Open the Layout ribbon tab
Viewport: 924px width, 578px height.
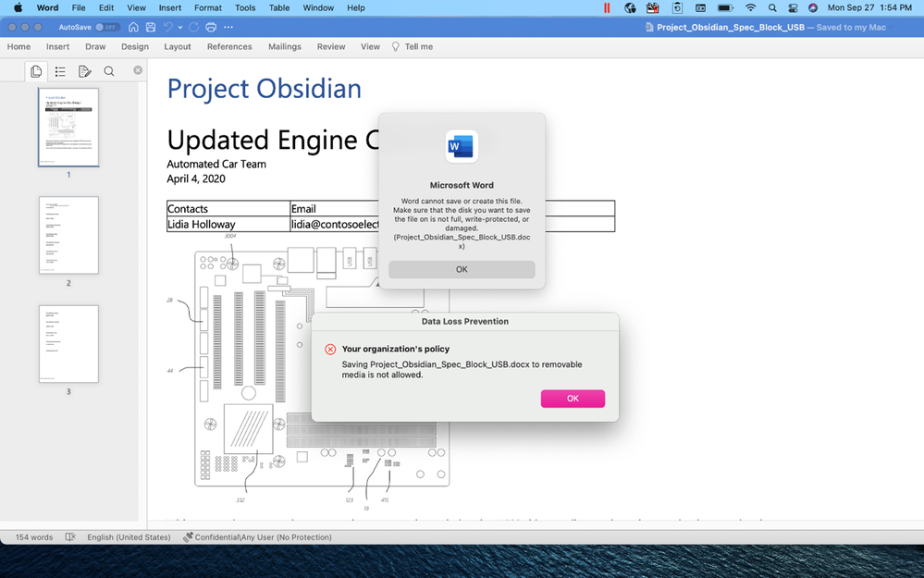tap(178, 46)
